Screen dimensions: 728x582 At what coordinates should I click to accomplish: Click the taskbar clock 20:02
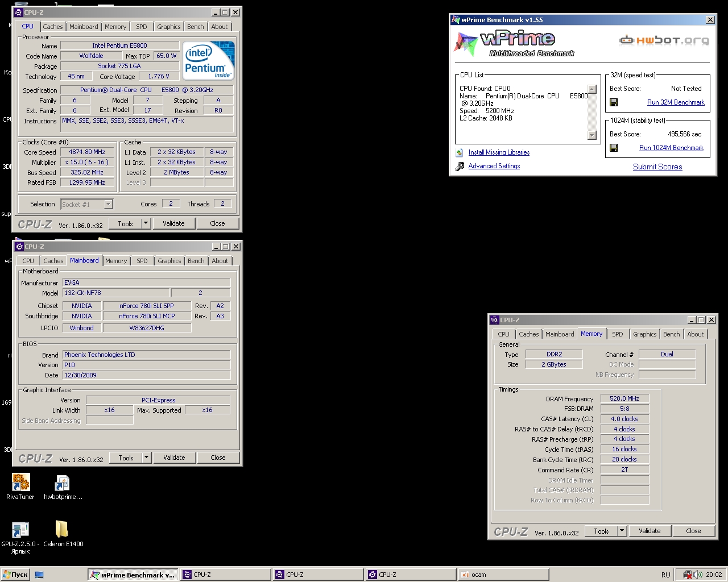(x=714, y=575)
